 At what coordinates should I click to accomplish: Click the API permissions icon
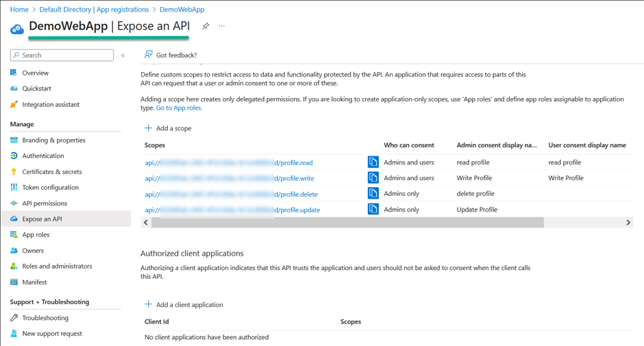(x=14, y=203)
